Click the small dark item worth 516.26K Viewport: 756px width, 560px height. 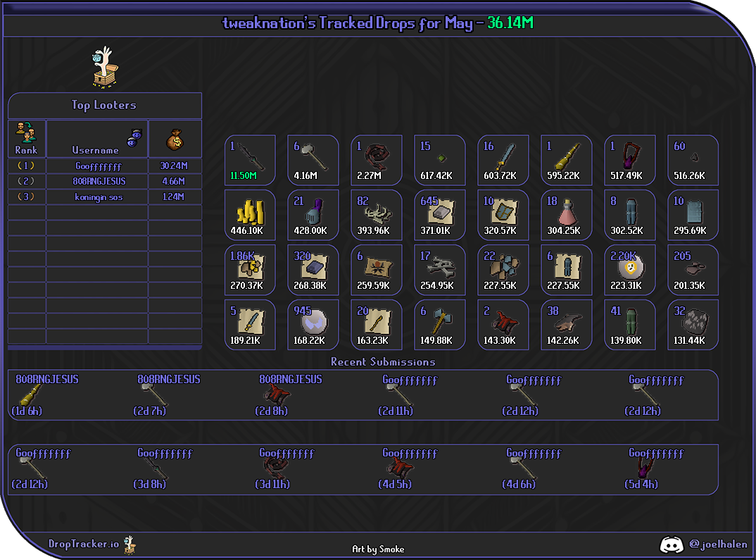(x=693, y=160)
